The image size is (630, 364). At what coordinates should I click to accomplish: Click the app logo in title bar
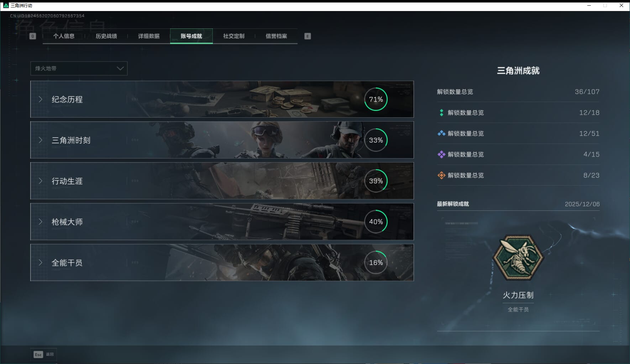pos(6,5)
